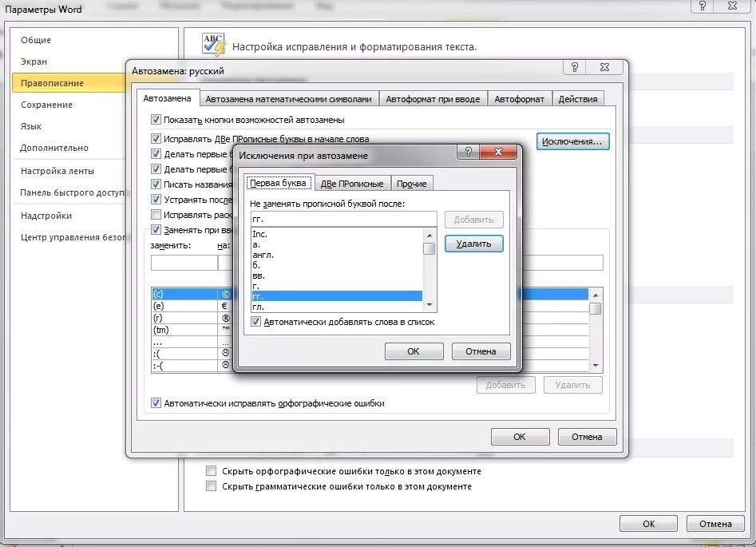
Task: Open Автозамена математическими символами tab
Action: [x=288, y=99]
